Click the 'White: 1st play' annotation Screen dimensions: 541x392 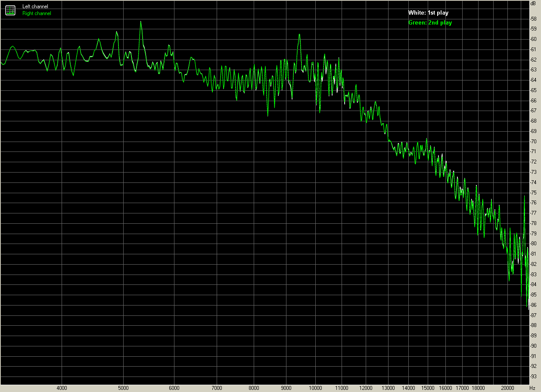click(x=428, y=13)
